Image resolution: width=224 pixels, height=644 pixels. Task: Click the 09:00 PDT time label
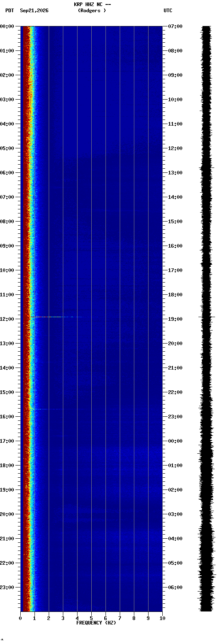click(7, 246)
